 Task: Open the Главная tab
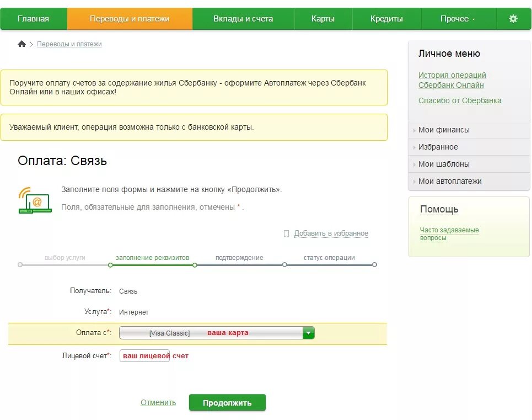(x=33, y=19)
